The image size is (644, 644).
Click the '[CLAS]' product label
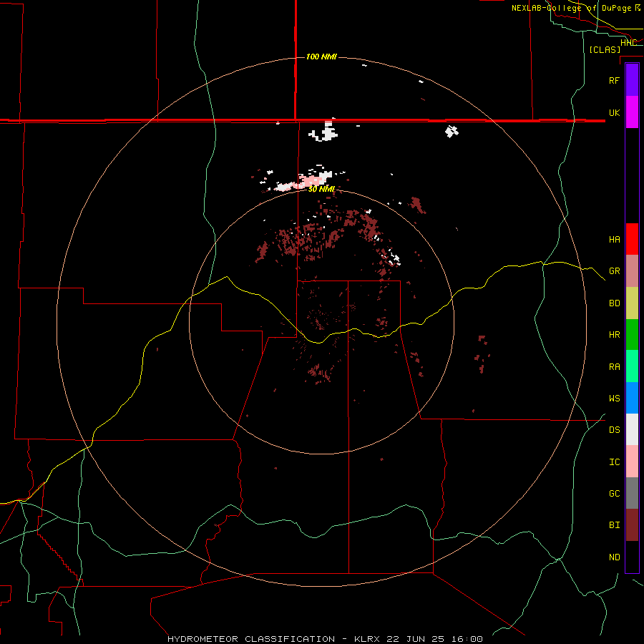tap(605, 49)
